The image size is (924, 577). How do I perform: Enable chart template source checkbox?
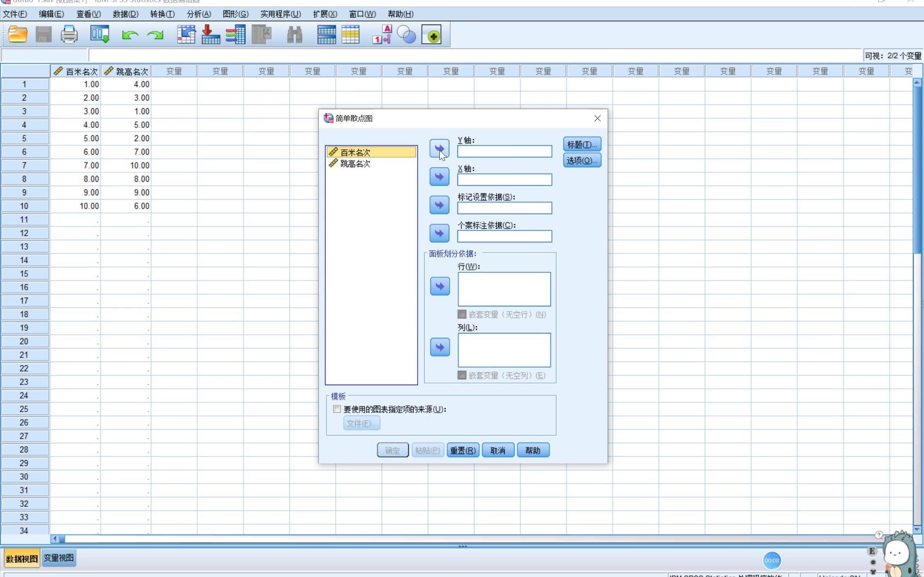pyautogui.click(x=337, y=409)
